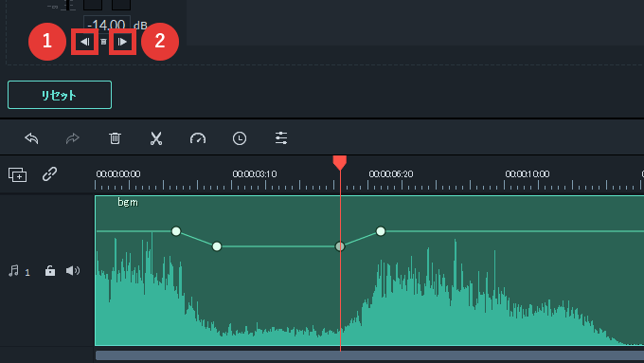Add a new track to the timeline
Image resolution: width=644 pixels, height=363 pixels.
point(18,174)
